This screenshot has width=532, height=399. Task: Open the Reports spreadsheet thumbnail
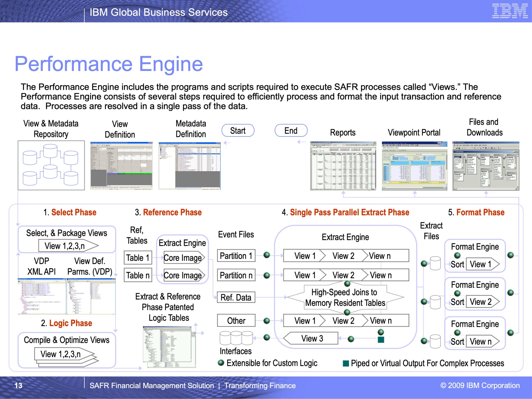pos(343,166)
